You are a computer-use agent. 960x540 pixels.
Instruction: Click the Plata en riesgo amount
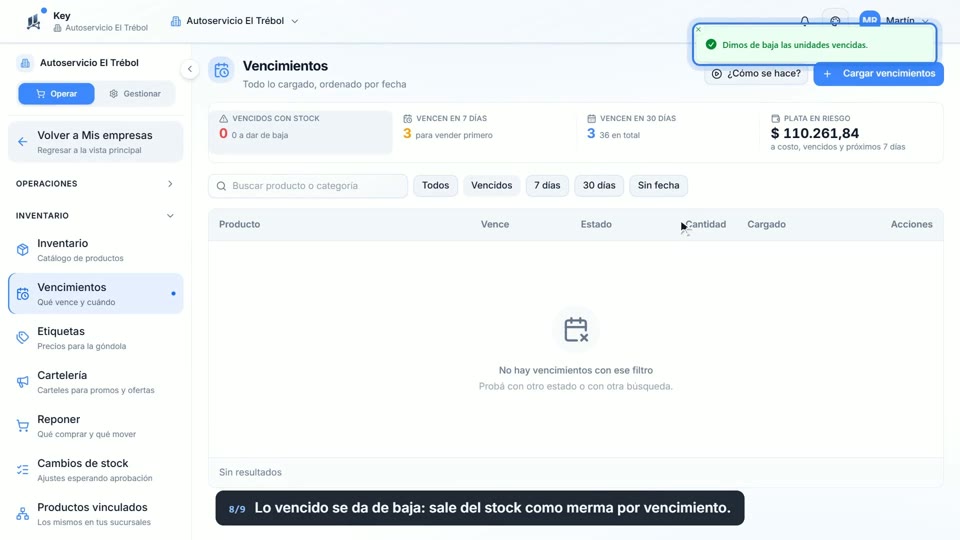tap(815, 133)
